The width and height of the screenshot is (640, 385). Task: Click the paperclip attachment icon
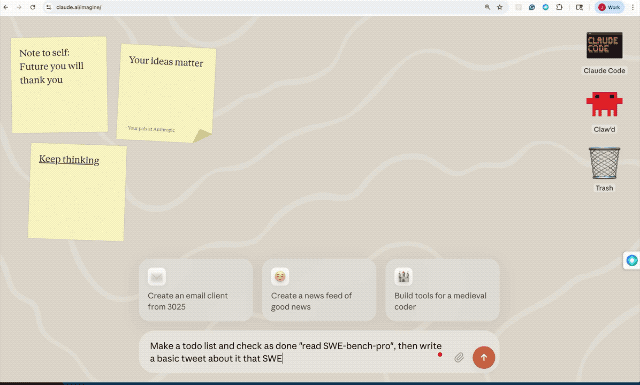click(459, 357)
